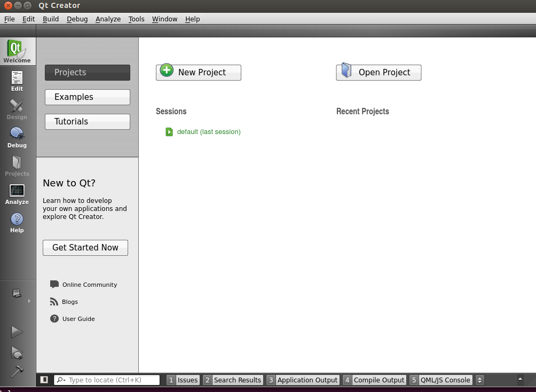
Task: Open the File menu
Action: [9, 19]
